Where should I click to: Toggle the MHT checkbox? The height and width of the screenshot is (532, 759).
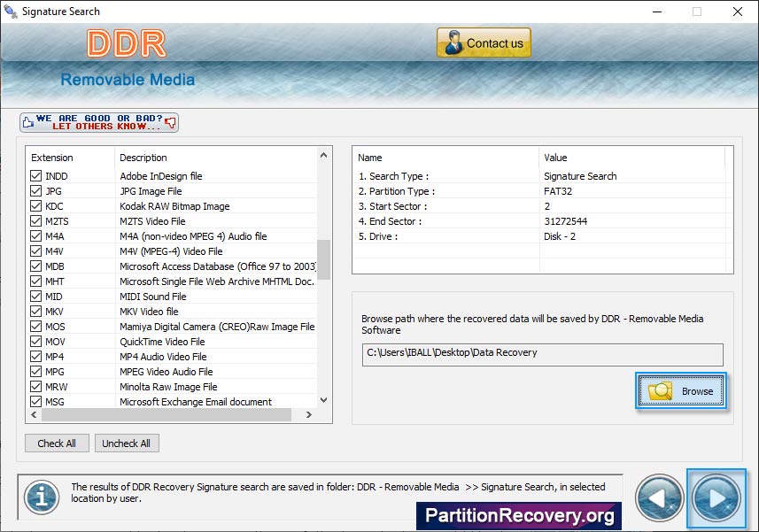point(35,281)
